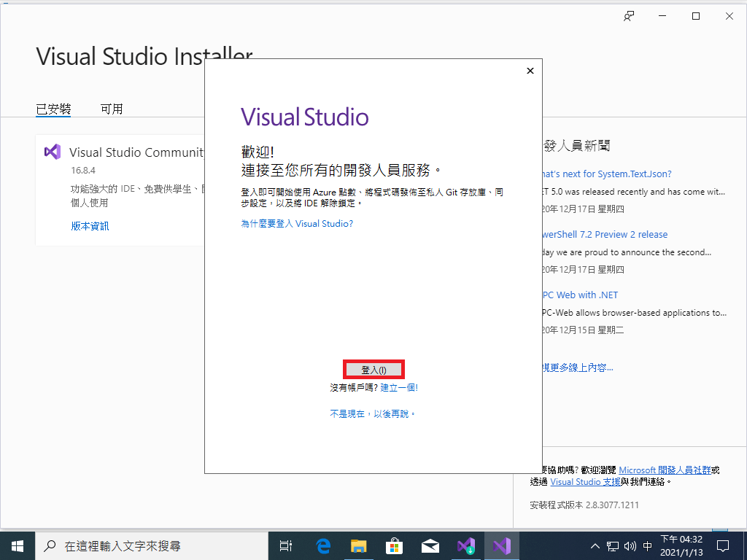Open the 建立一個 create account link
The image size is (747, 560).
pos(398,388)
